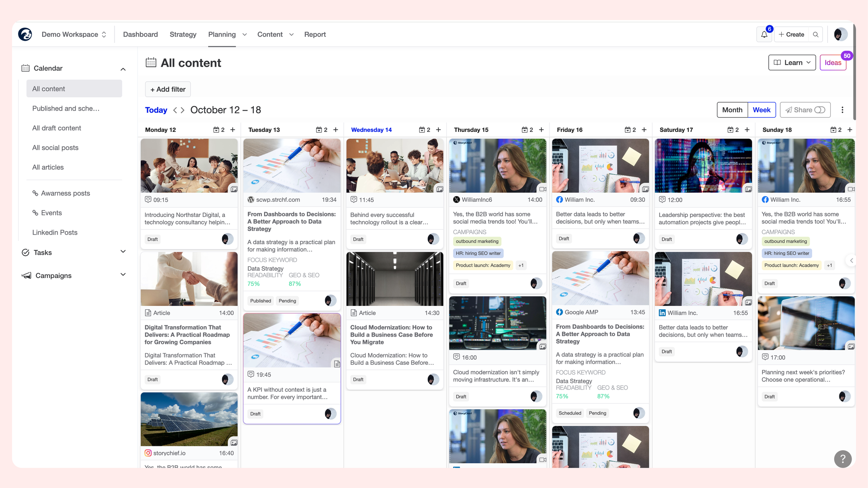Open the solar panels storychief.io post thumbnail

[x=189, y=419]
